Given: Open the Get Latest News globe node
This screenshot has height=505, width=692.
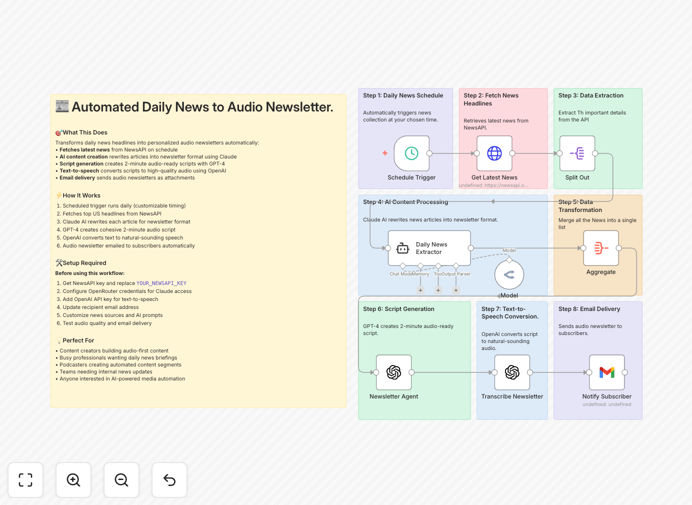Looking at the screenshot, I should [x=494, y=153].
